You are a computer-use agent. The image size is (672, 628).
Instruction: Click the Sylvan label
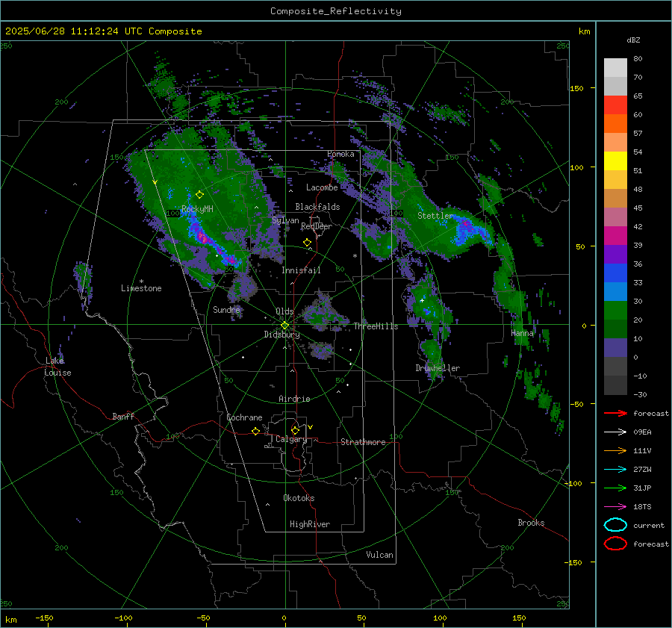pyautogui.click(x=285, y=220)
